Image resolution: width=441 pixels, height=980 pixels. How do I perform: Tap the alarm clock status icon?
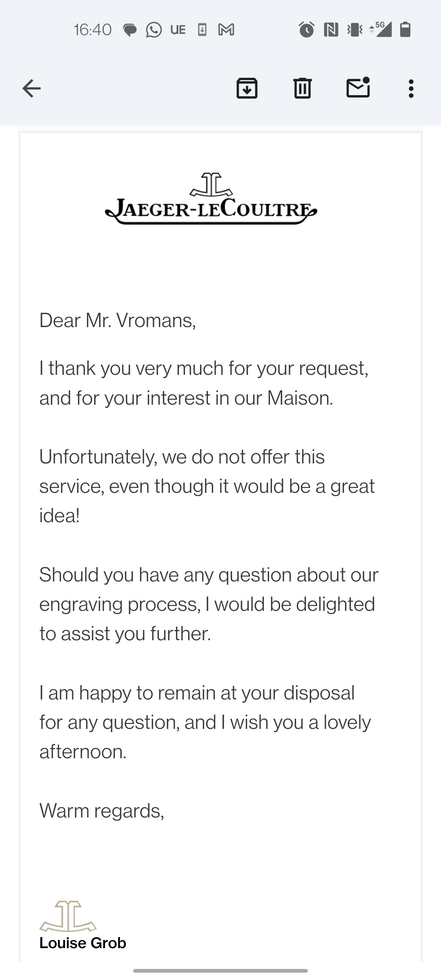307,29
